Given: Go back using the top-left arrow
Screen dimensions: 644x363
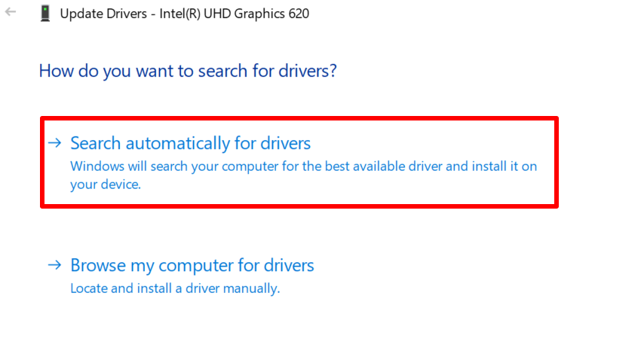Looking at the screenshot, I should (x=11, y=13).
